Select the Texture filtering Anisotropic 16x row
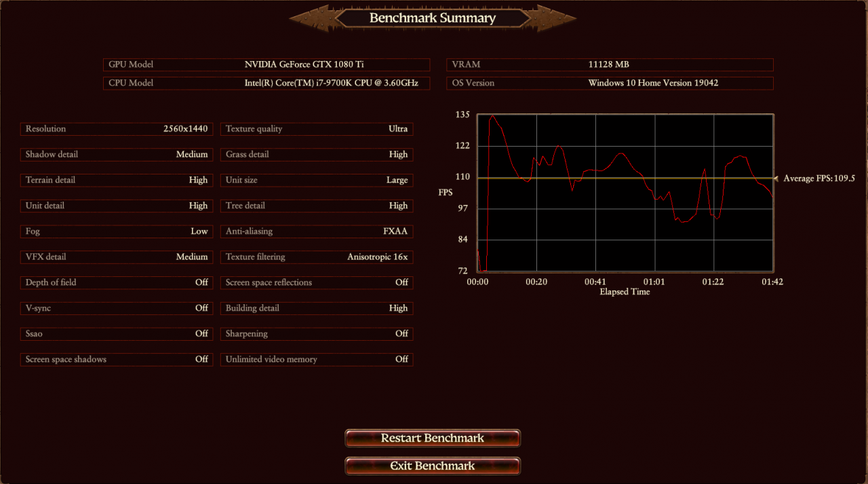The height and width of the screenshot is (484, 868). (317, 257)
